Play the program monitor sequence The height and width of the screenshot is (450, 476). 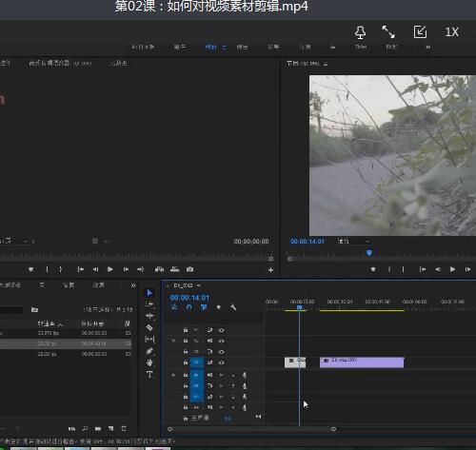[452, 269]
